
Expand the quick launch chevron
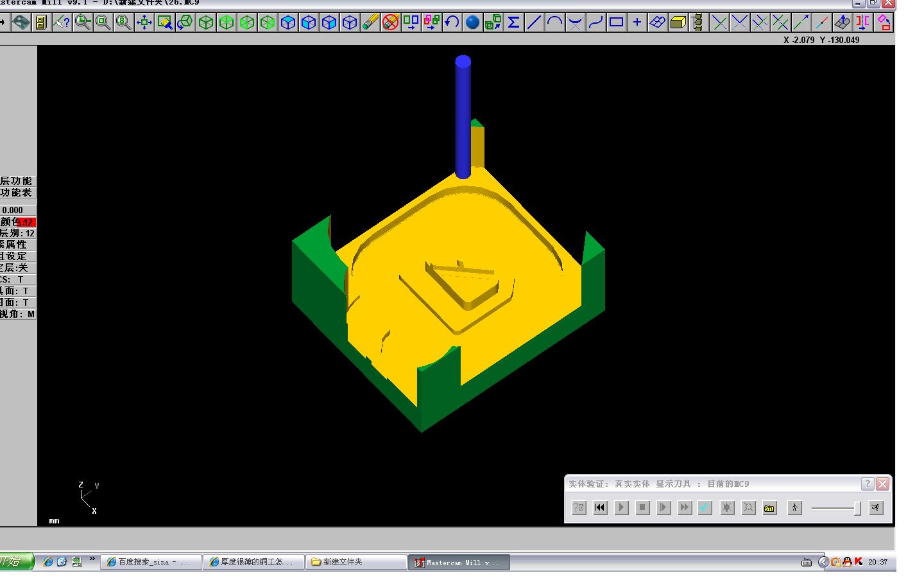click(92, 559)
